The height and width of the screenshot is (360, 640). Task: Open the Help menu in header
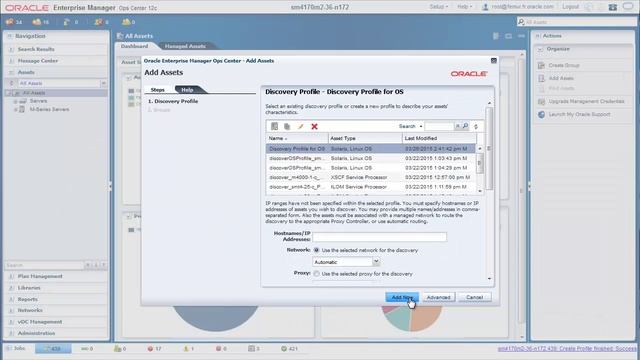coord(464,7)
